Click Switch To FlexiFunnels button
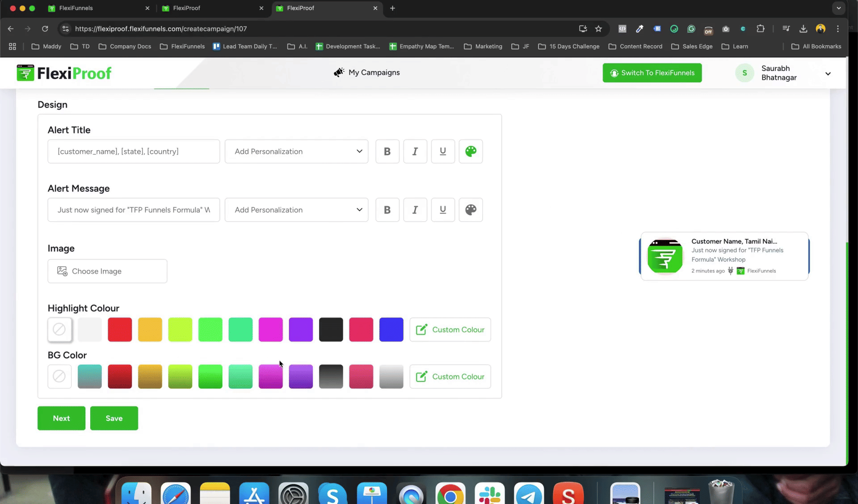The image size is (858, 504). [x=652, y=73]
